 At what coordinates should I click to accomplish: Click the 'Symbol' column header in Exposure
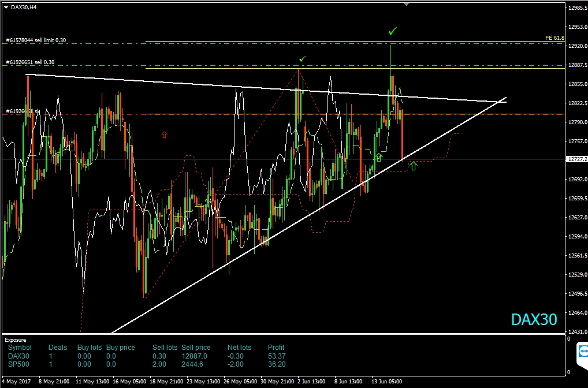[x=20, y=348]
